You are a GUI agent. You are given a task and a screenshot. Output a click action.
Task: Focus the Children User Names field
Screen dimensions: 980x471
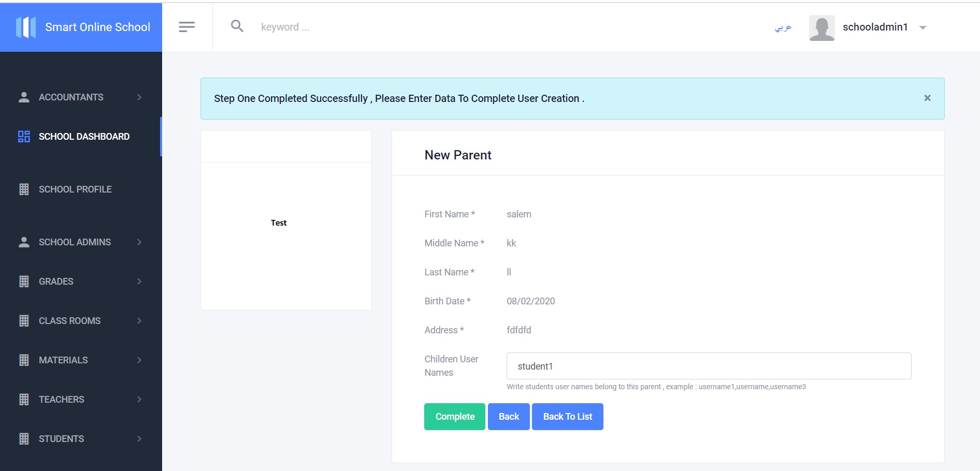(709, 366)
